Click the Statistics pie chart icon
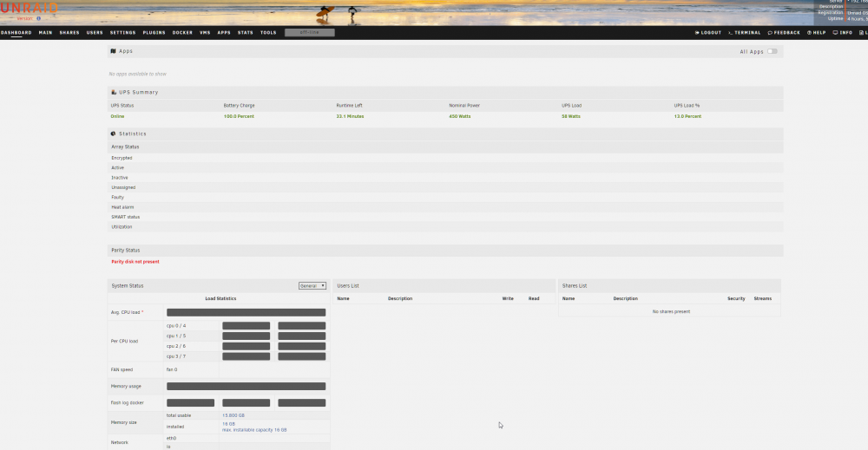868x450 pixels. coord(113,134)
